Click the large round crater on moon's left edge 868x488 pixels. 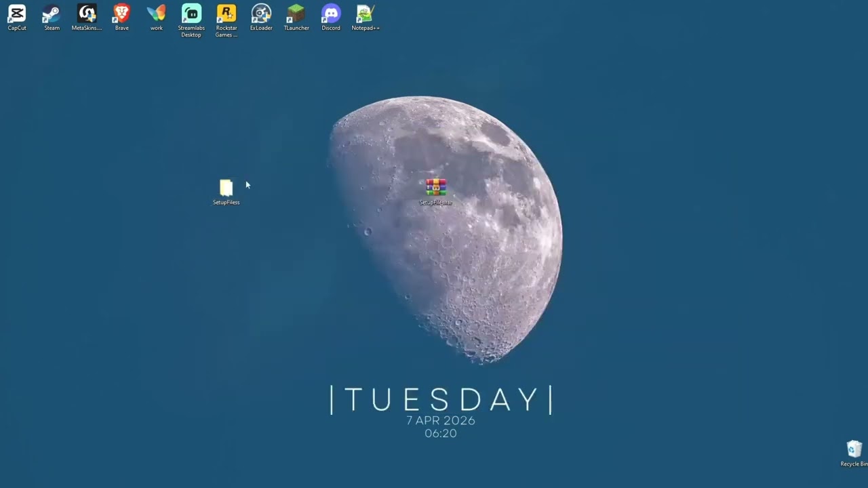368,232
